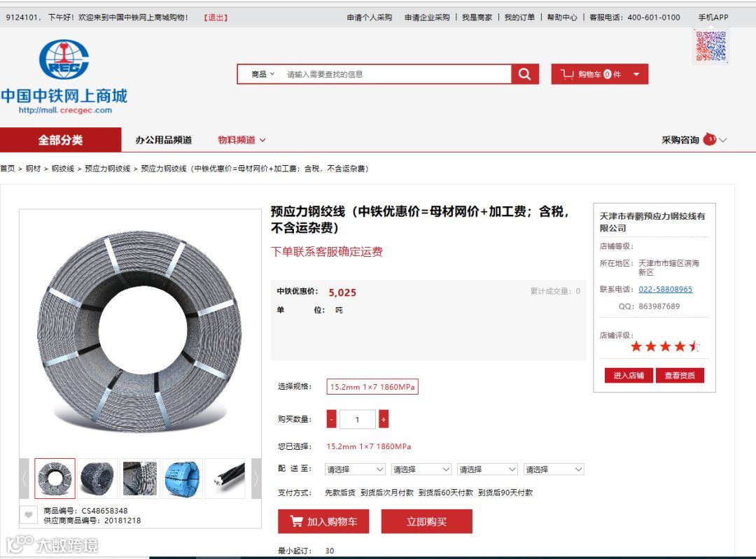Click the QR code for mobile app
Viewport: 756px width, 559px height.
coord(711,45)
